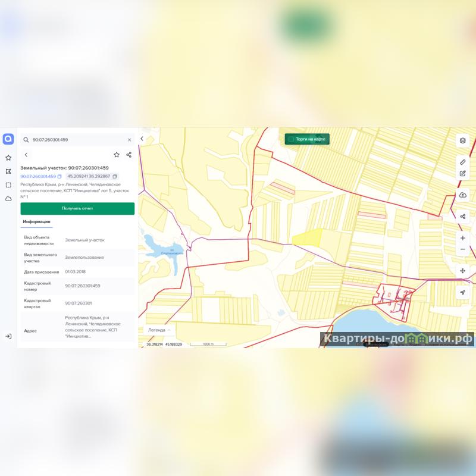Click the edit/draw note tool

tap(462, 174)
